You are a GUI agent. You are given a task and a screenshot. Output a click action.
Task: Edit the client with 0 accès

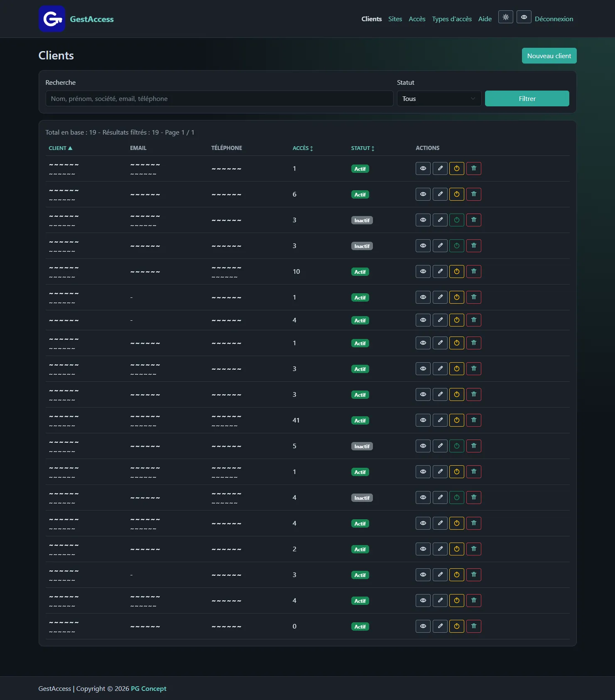pos(440,626)
